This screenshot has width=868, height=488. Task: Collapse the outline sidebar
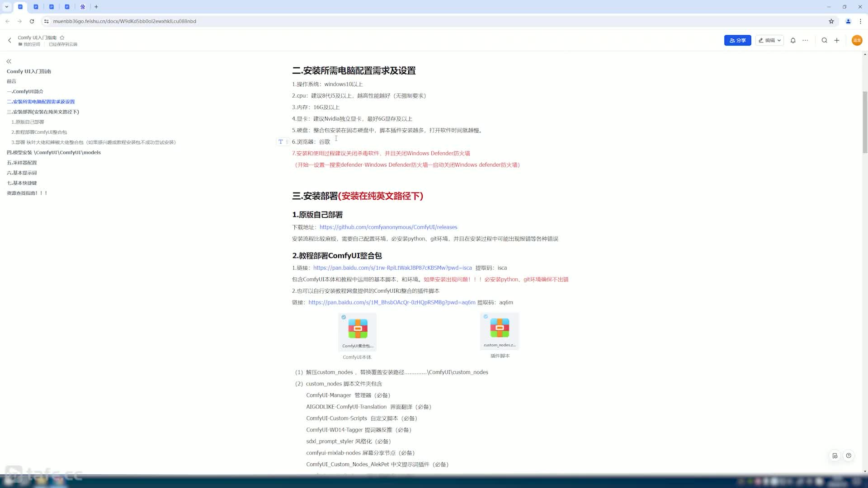click(x=9, y=61)
